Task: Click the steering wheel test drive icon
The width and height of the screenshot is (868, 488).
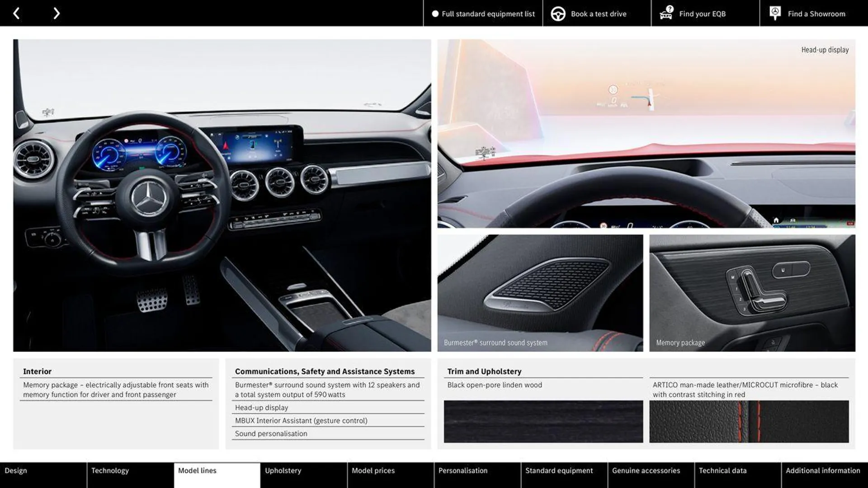Action: click(x=558, y=14)
